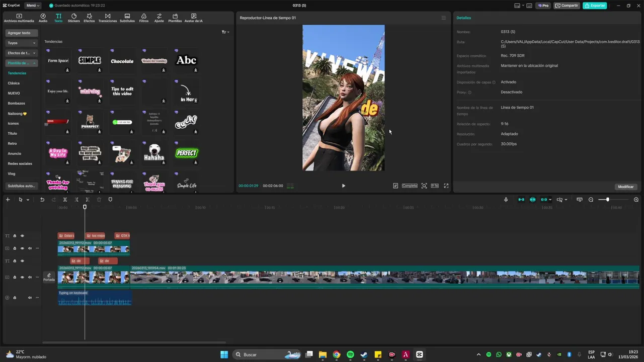Open the linkage options dropdown arrow
The height and width of the screenshot is (362, 644).
(550, 200)
